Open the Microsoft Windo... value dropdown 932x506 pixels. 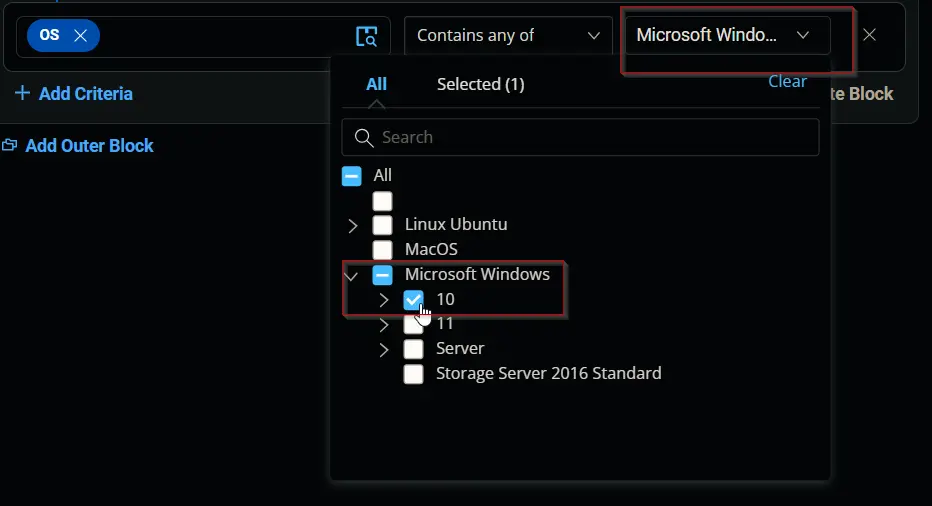[728, 36]
